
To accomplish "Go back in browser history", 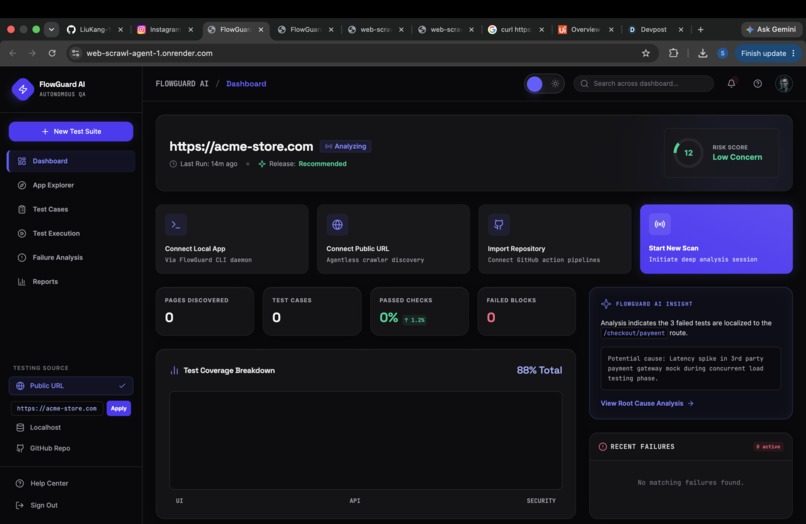I will (x=13, y=53).
